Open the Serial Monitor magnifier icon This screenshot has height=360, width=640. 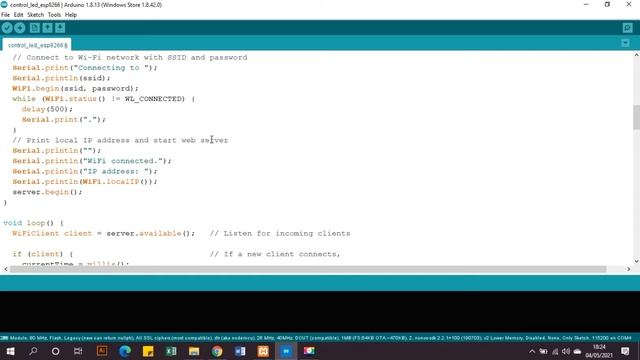click(627, 28)
